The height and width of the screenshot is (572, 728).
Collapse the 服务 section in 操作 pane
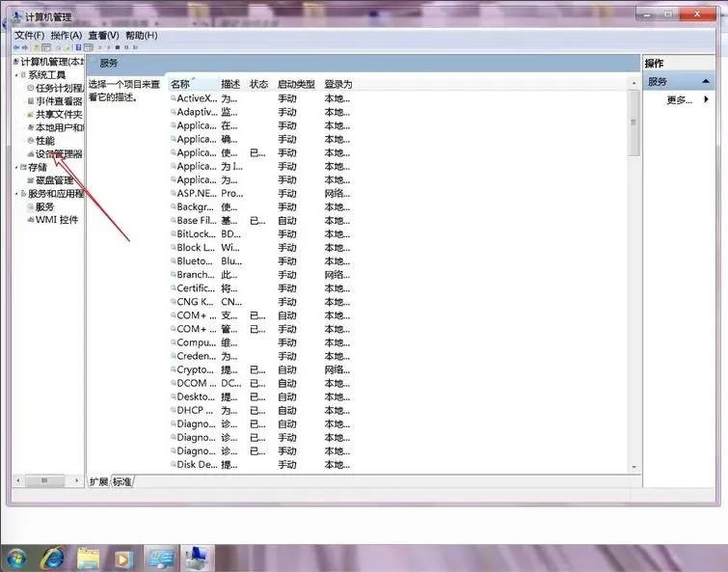pyautogui.click(x=706, y=81)
